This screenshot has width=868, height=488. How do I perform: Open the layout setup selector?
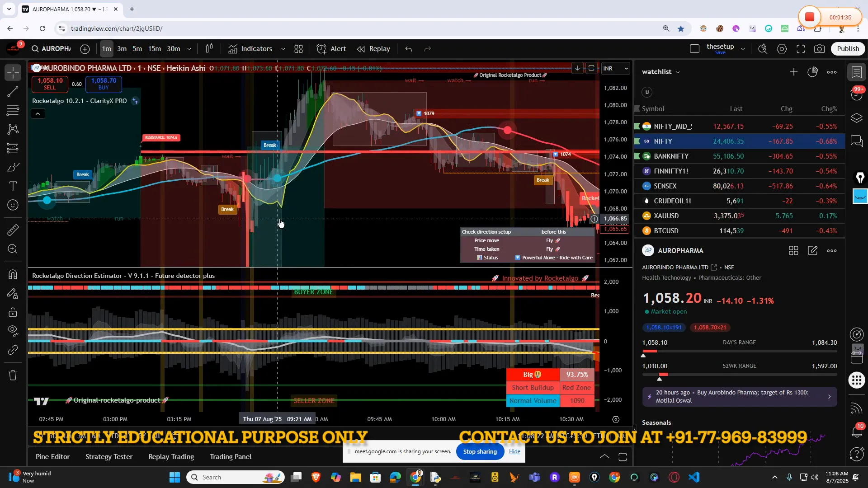(695, 49)
